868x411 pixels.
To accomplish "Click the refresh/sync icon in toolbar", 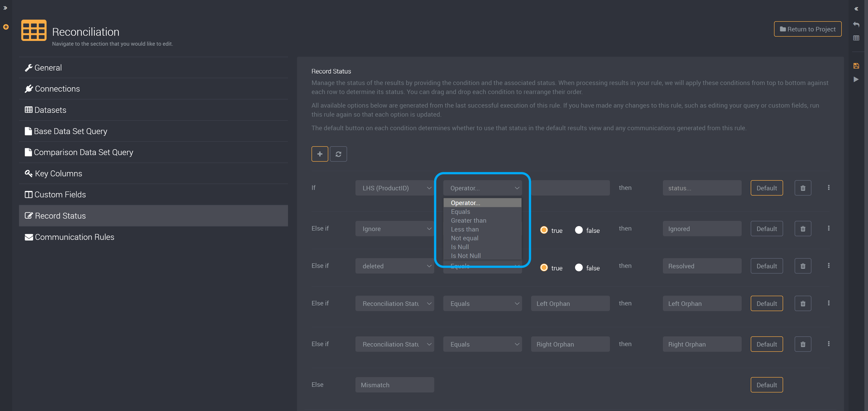I will tap(338, 154).
